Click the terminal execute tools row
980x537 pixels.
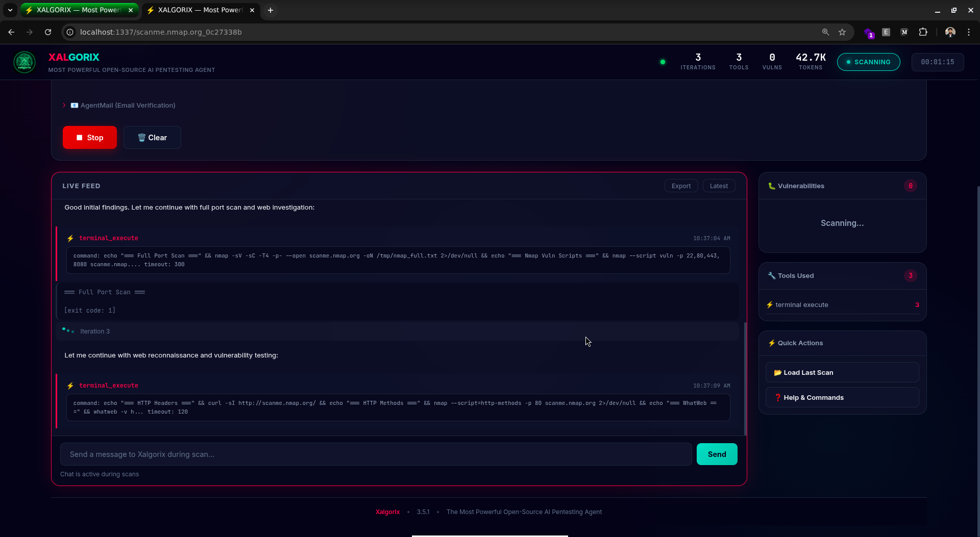[x=842, y=305]
